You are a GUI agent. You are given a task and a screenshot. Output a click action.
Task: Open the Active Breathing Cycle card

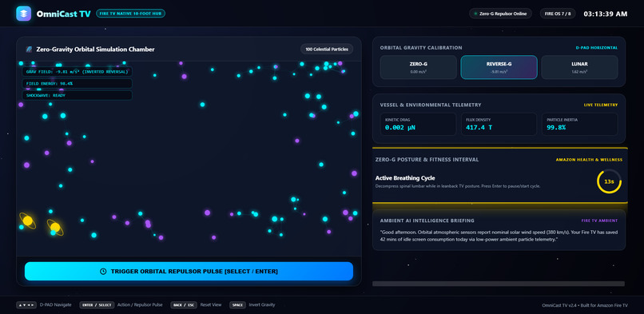coord(499,176)
